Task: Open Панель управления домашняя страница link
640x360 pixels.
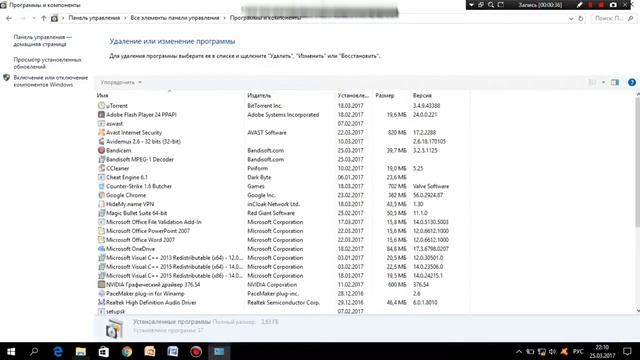Action: click(x=42, y=40)
